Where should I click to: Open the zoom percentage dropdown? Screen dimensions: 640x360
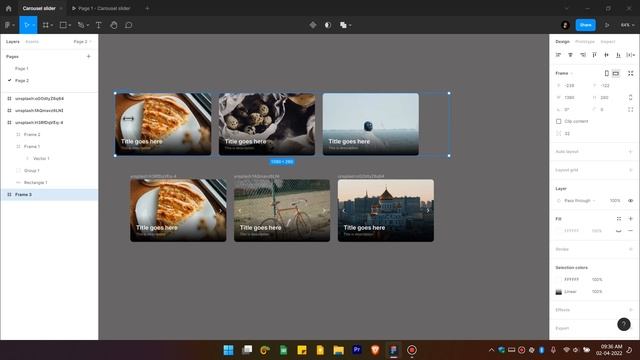click(x=627, y=25)
